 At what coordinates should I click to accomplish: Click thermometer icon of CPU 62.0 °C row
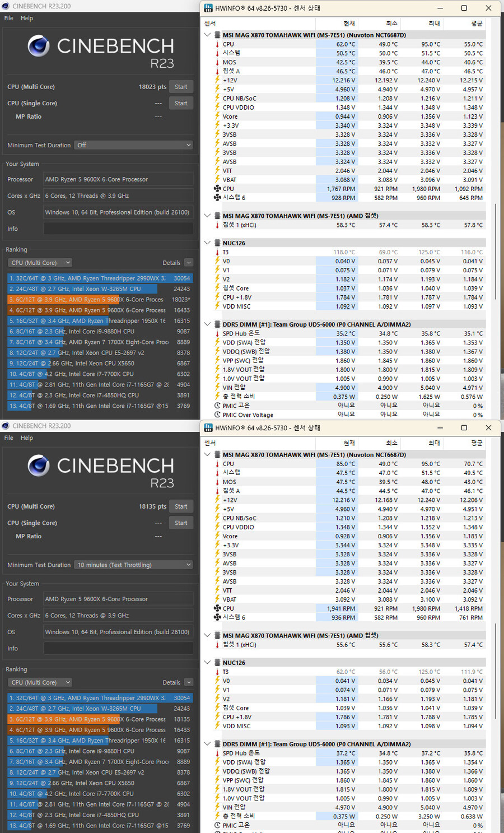[217, 44]
